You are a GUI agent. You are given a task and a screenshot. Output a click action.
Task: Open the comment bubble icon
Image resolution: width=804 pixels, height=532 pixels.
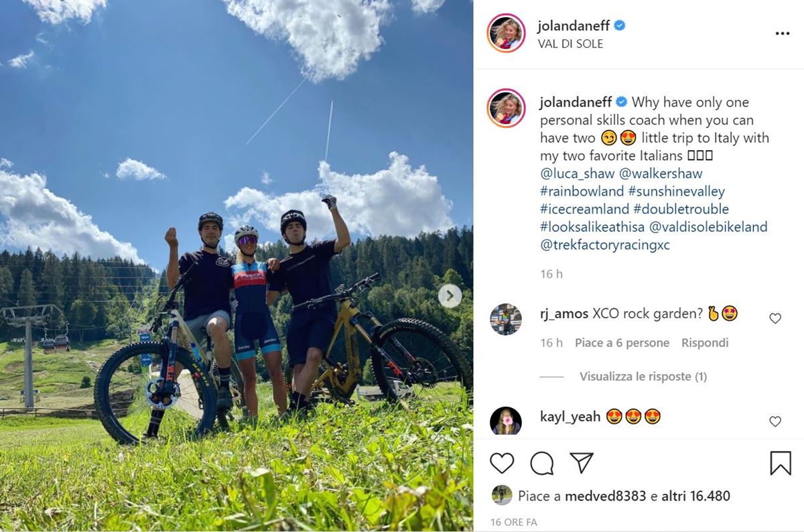[542, 463]
